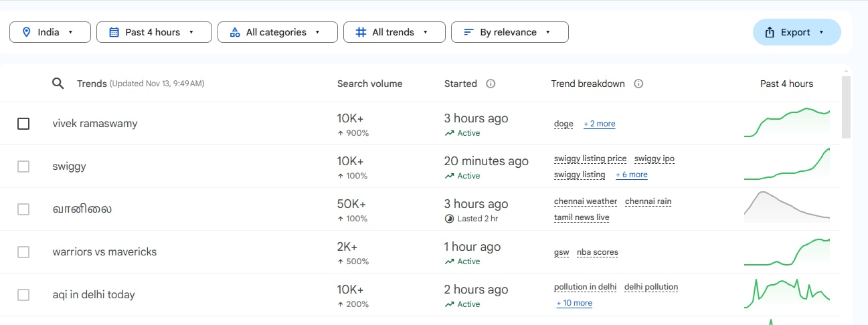The image size is (868, 325).
Task: Sort by Search volume column header
Action: (369, 84)
